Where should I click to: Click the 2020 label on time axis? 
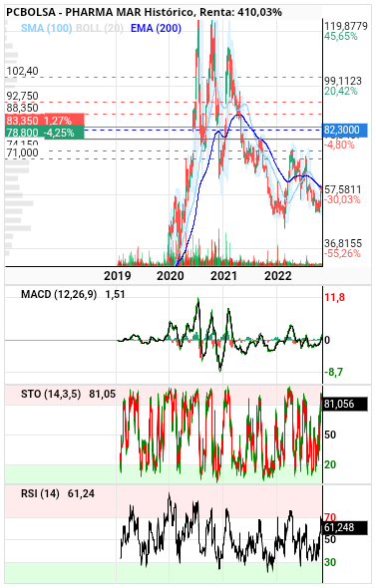[171, 276]
